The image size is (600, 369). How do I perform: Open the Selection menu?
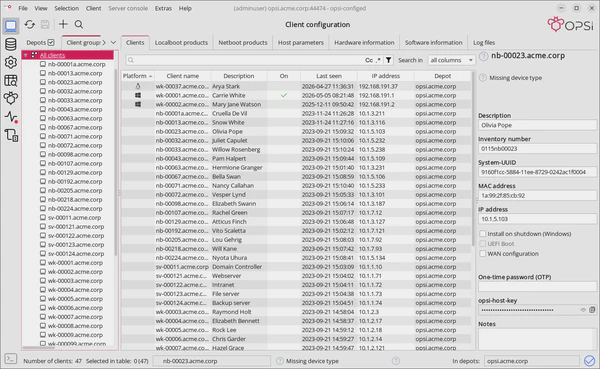click(x=66, y=8)
